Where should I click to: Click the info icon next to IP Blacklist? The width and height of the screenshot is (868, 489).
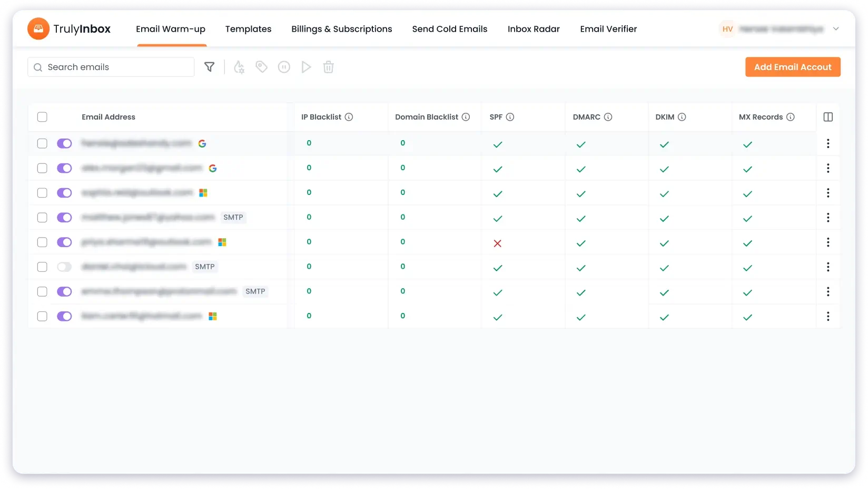pyautogui.click(x=351, y=117)
